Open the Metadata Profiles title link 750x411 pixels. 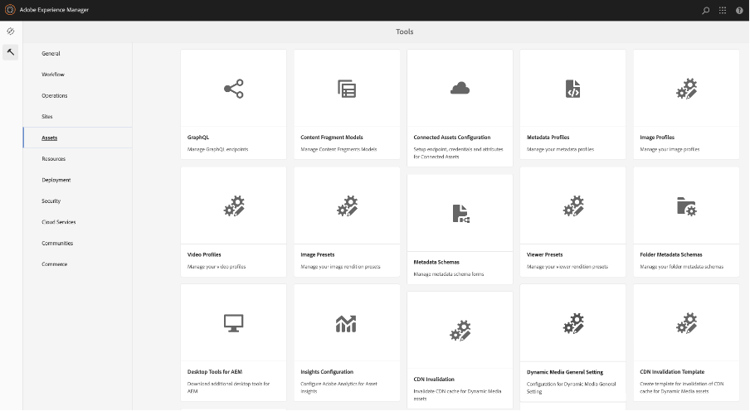click(548, 137)
